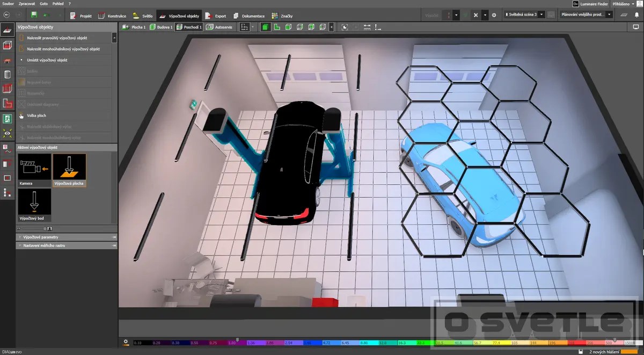
Task: Click the red-faced box sidebar icon
Action: (7, 89)
